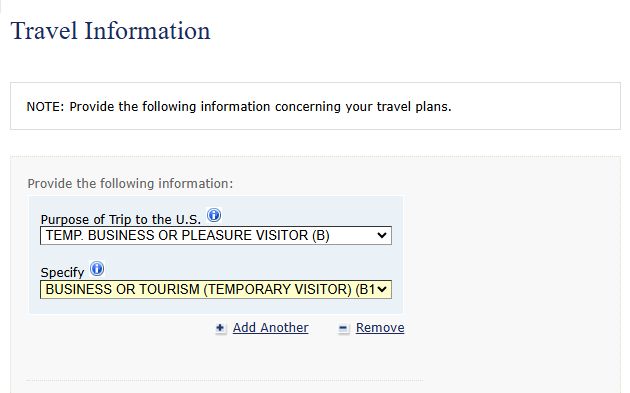
Task: Click the 'Provide the following information:' label
Action: point(130,184)
